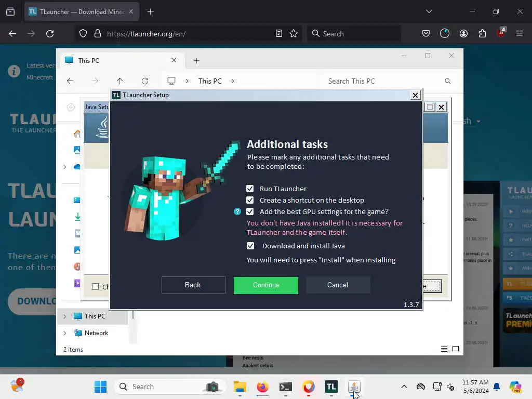Expand the Network tree node
The width and height of the screenshot is (532, 399).
click(64, 333)
